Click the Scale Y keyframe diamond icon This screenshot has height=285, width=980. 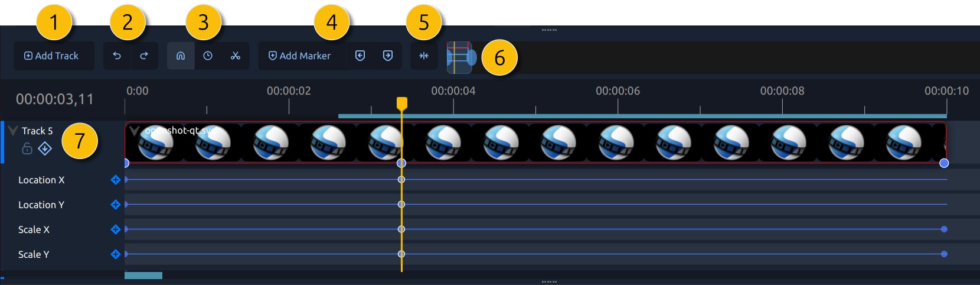coord(116,254)
